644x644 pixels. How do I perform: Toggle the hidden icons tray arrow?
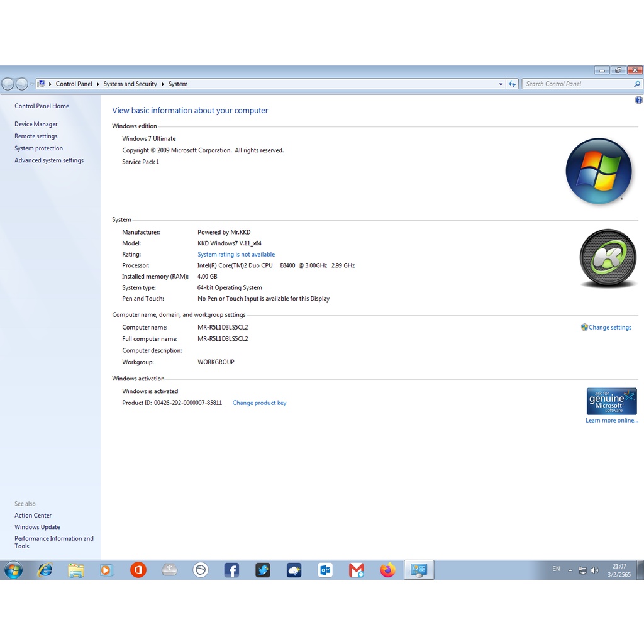570,570
